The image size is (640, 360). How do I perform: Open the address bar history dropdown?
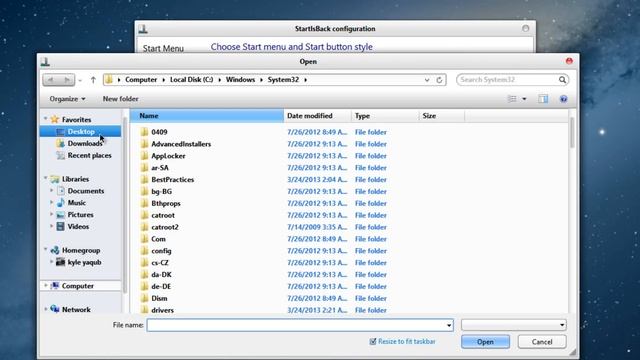tap(427, 80)
